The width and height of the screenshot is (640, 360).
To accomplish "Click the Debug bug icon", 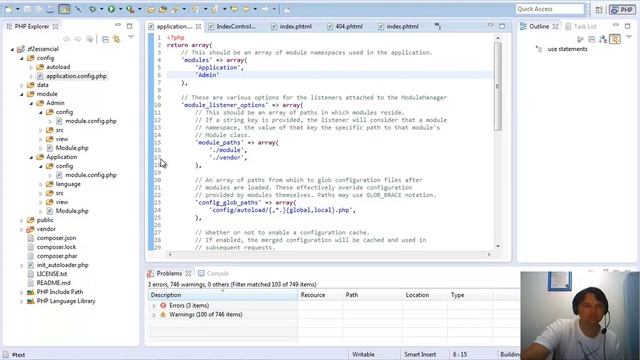I will pos(93,9).
